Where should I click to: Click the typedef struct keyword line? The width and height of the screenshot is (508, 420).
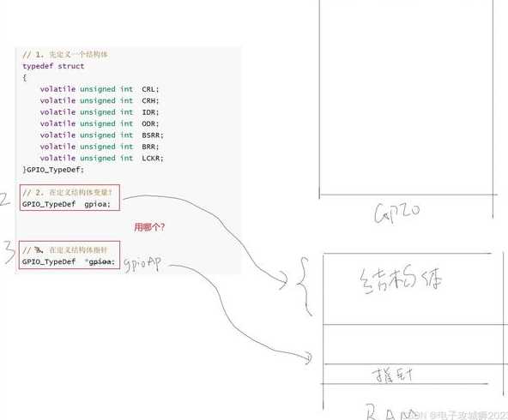(53, 66)
